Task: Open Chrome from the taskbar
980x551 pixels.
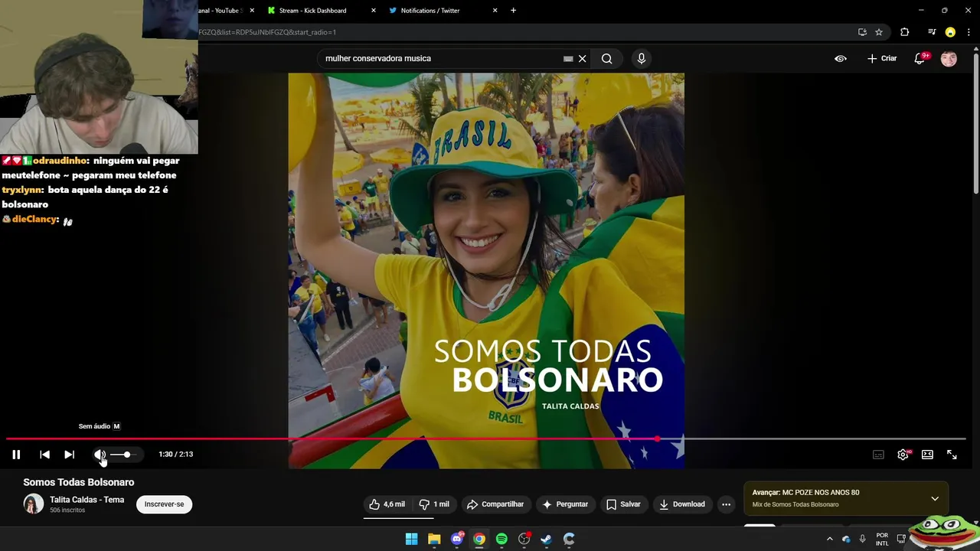Action: pyautogui.click(x=479, y=539)
